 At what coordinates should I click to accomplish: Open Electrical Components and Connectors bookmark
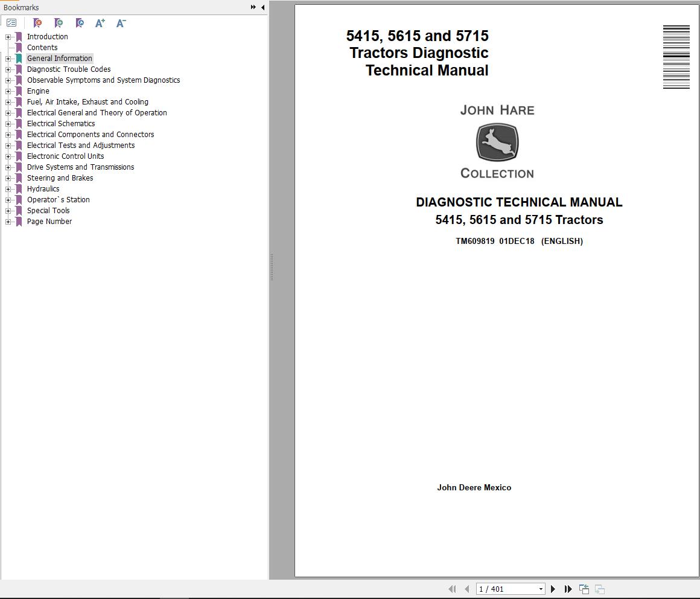click(x=91, y=135)
